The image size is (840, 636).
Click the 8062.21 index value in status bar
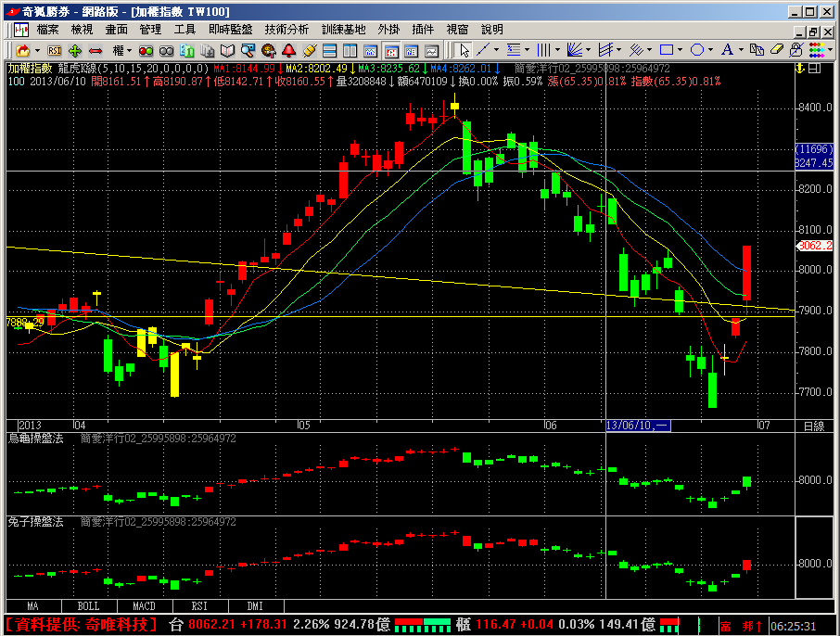211,624
